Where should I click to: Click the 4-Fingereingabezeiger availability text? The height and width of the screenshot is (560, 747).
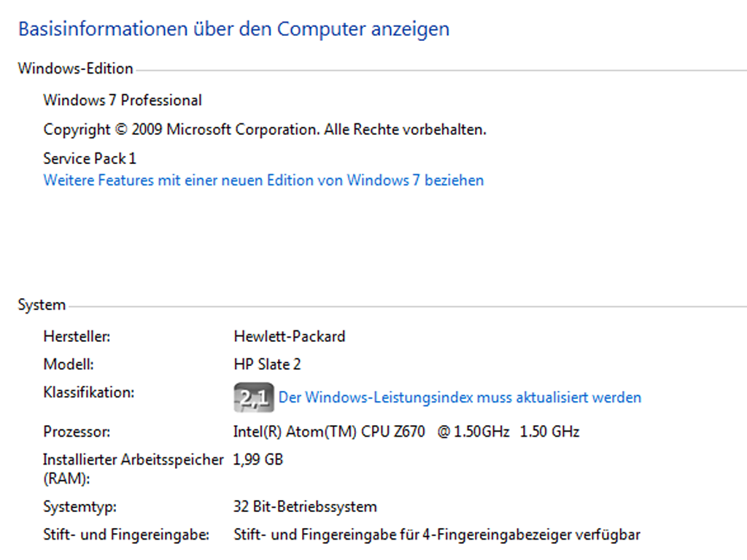[437, 534]
